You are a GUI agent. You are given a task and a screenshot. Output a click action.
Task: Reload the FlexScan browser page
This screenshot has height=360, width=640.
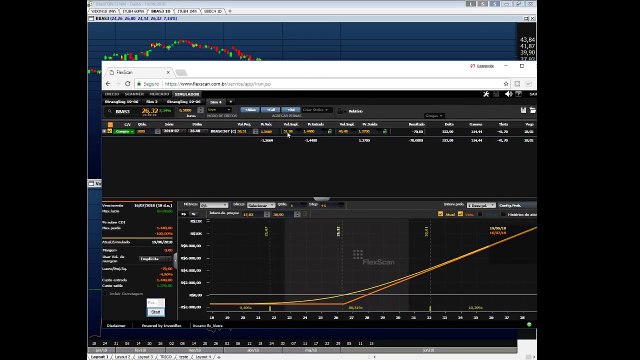pos(128,84)
